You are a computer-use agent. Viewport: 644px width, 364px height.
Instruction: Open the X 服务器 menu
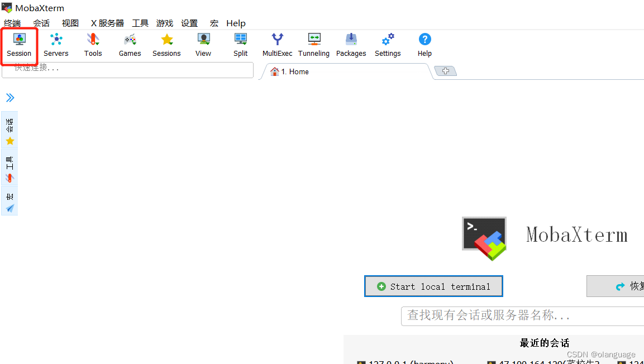[107, 23]
